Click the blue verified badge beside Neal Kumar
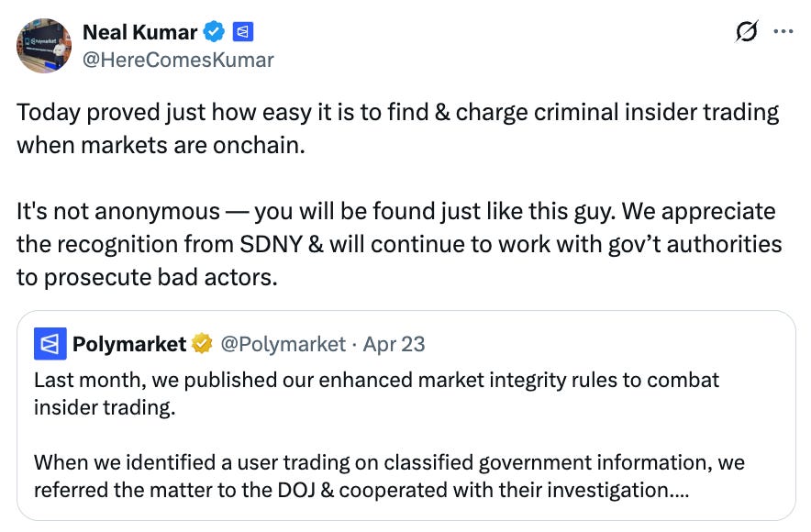The width and height of the screenshot is (811, 532). (214, 33)
